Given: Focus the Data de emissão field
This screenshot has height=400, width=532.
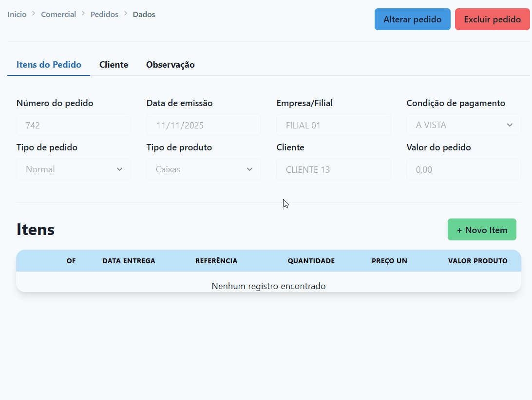Looking at the screenshot, I should (203, 125).
